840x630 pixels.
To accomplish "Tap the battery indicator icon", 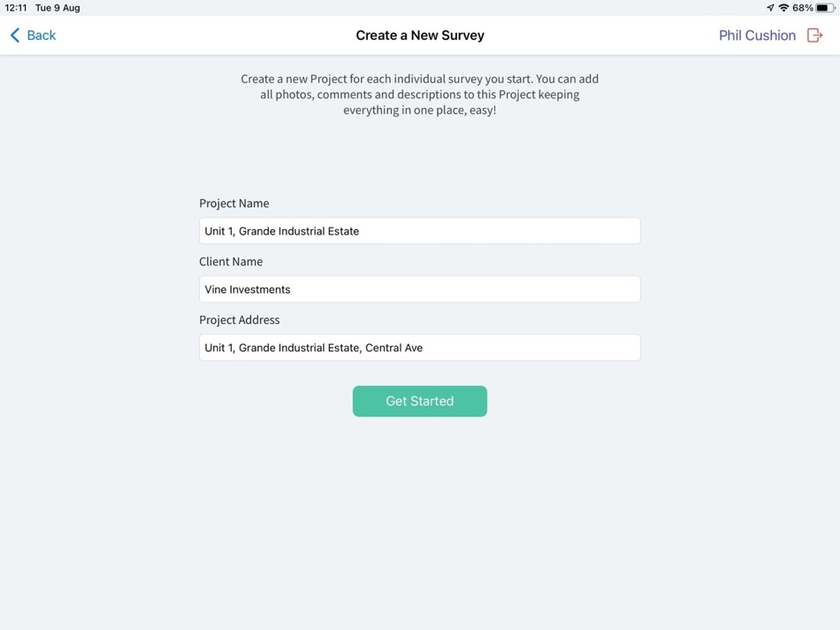I will coord(826,7).
